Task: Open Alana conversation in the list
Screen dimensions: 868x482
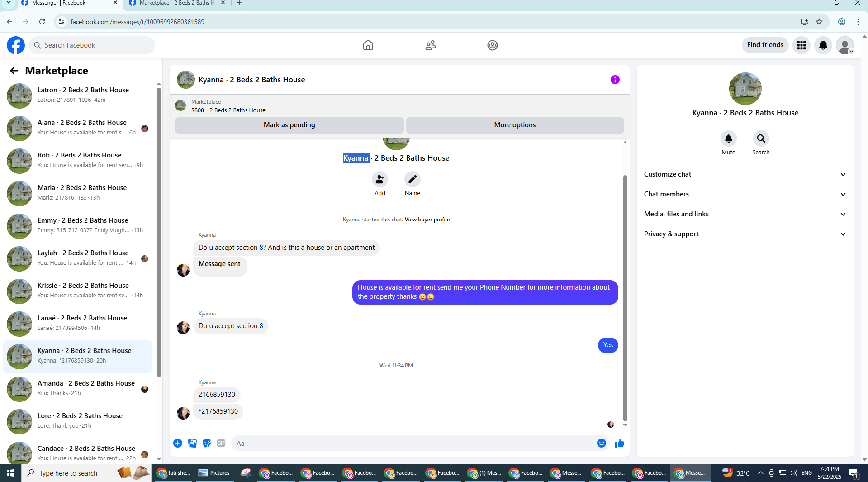Action: click(x=78, y=128)
